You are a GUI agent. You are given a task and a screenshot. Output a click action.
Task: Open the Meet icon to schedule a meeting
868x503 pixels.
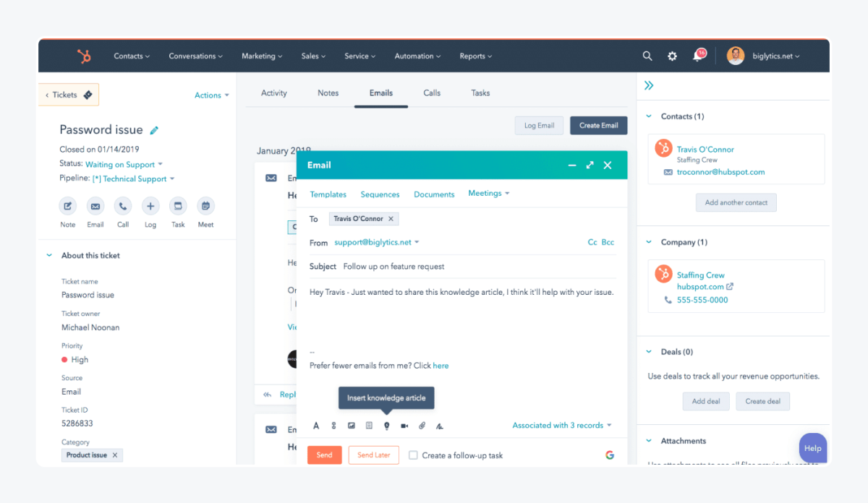[205, 207]
